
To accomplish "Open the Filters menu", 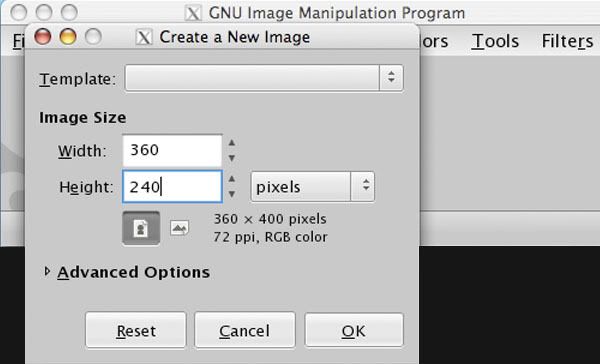I will [x=567, y=41].
